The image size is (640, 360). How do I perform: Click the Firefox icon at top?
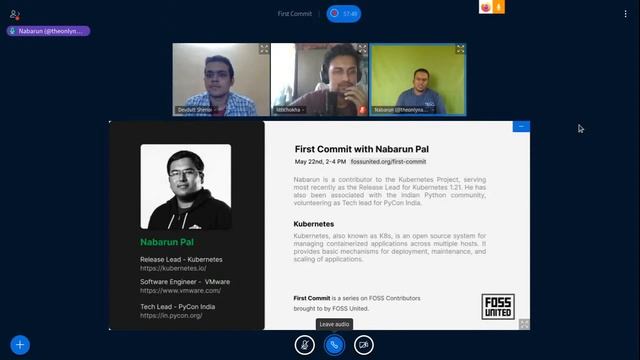[x=485, y=7]
